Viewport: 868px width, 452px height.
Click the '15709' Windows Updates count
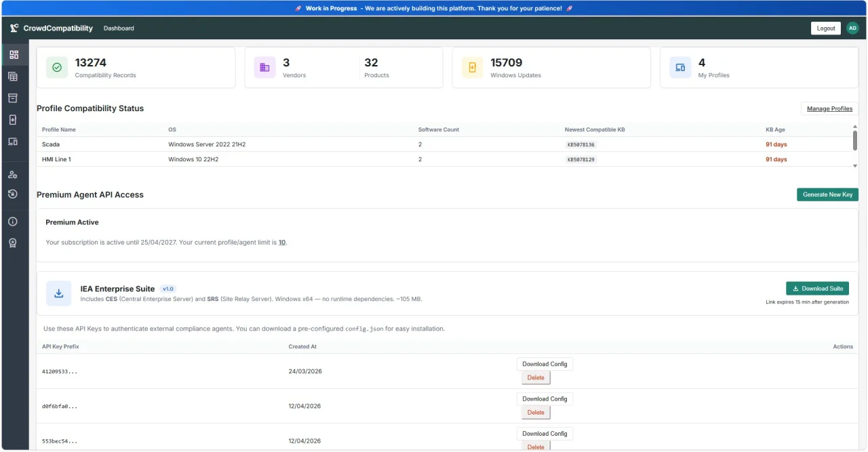tap(507, 62)
